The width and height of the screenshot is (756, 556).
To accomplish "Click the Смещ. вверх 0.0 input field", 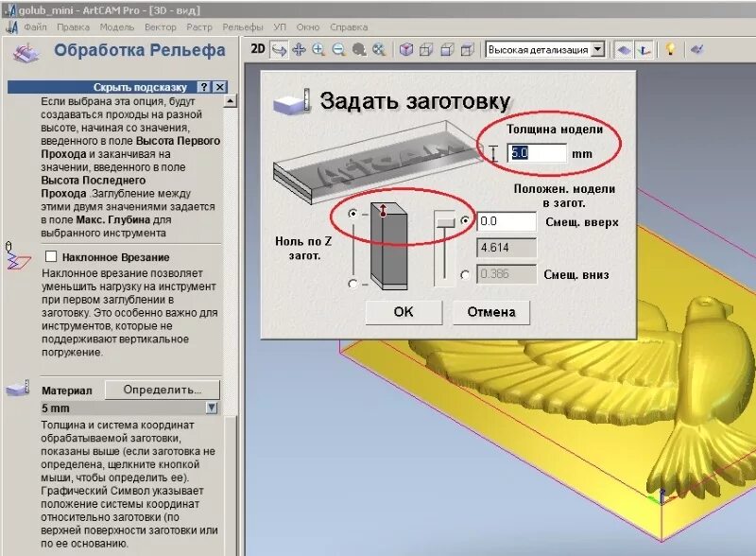I will click(x=507, y=221).
